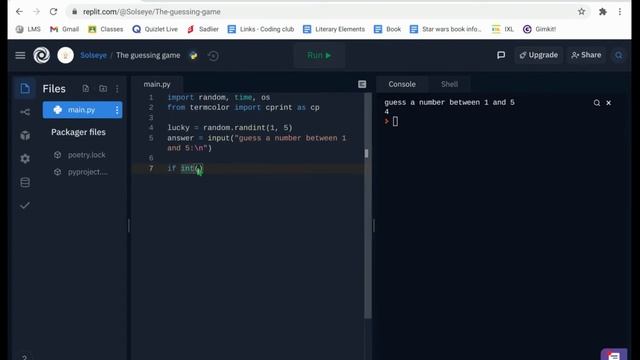Reload the replit page
Viewport: 640px width, 360px height.
point(53,12)
